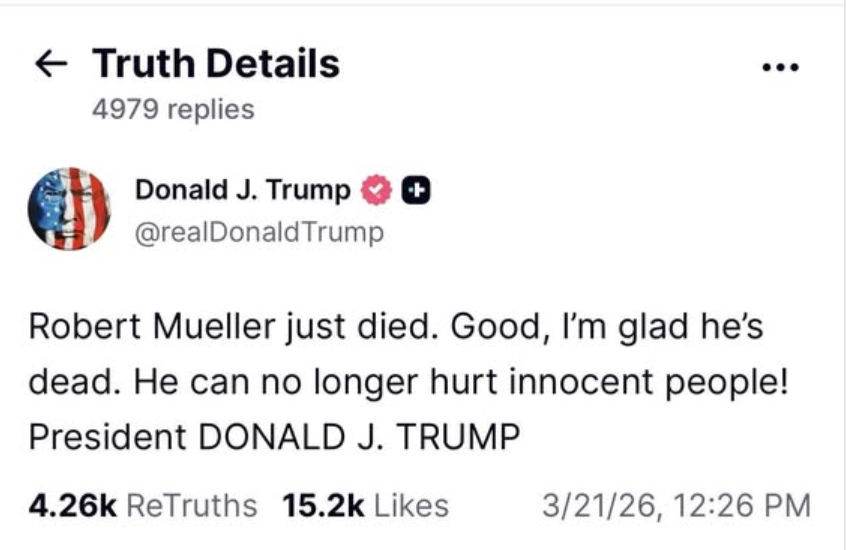Open the Donald J. Trump display name
846x550 pixels.
pyautogui.click(x=242, y=189)
